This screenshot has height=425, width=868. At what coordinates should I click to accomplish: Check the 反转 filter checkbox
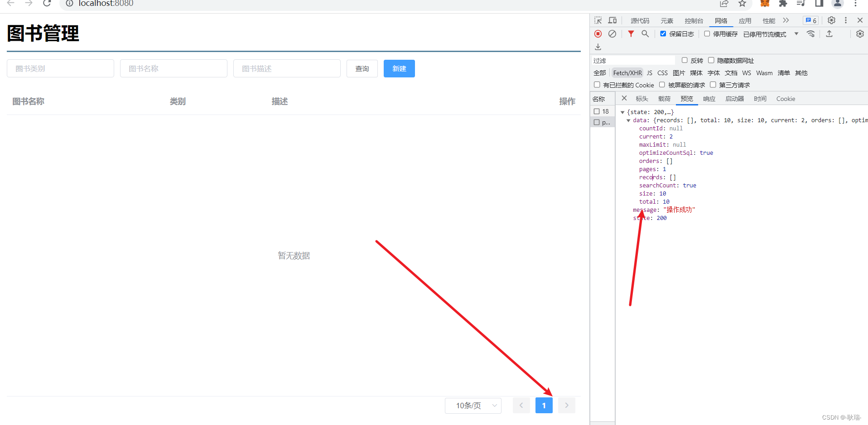685,60
